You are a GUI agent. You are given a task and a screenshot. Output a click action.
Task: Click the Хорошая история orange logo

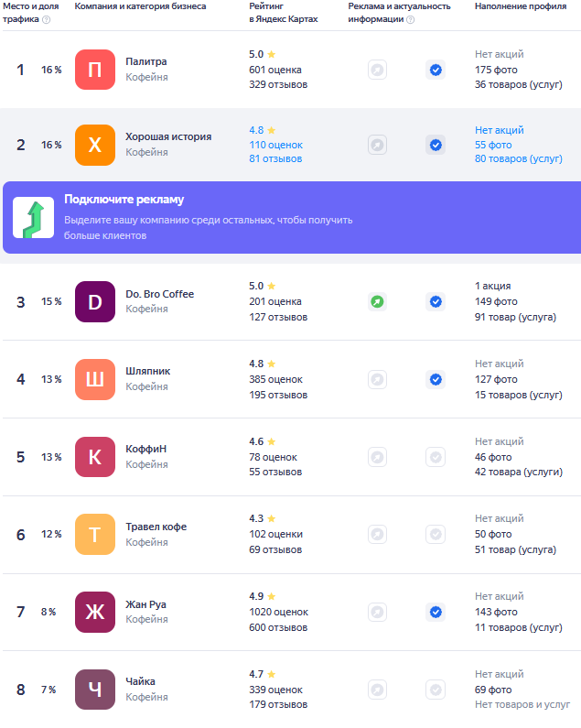(95, 145)
